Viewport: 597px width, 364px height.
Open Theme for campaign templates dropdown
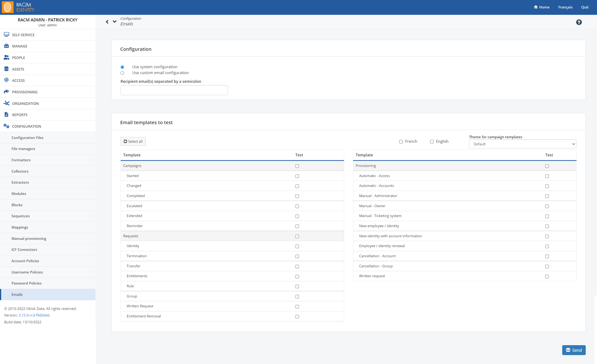click(x=523, y=144)
